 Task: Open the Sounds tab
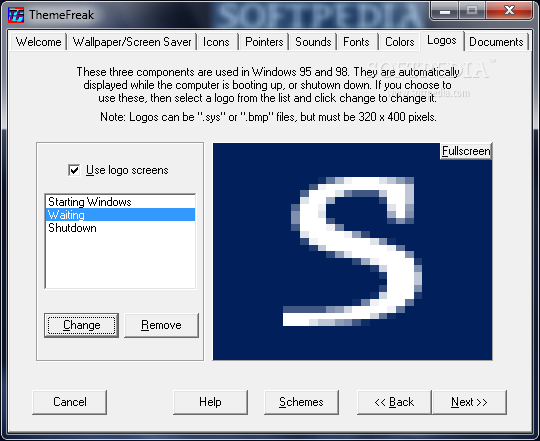coord(313,42)
